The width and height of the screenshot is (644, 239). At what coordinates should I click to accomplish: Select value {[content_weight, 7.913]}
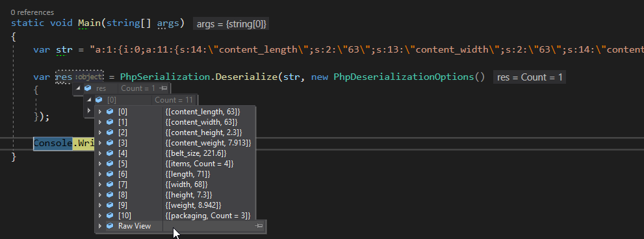(208, 142)
